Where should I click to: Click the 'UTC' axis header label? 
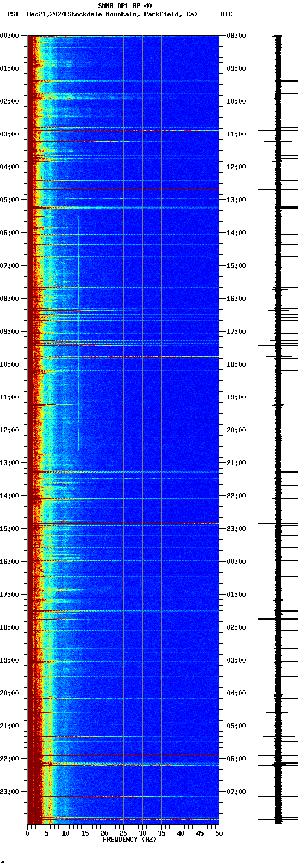coord(226,14)
